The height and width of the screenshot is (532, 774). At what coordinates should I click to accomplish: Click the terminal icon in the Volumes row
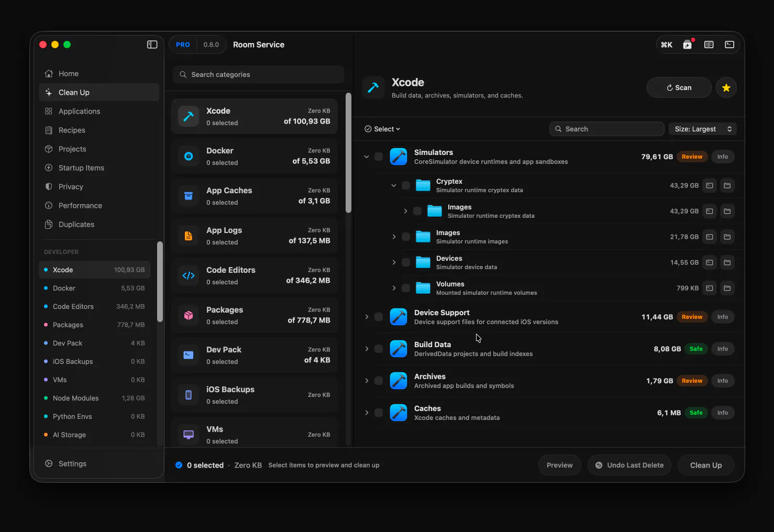coord(710,288)
